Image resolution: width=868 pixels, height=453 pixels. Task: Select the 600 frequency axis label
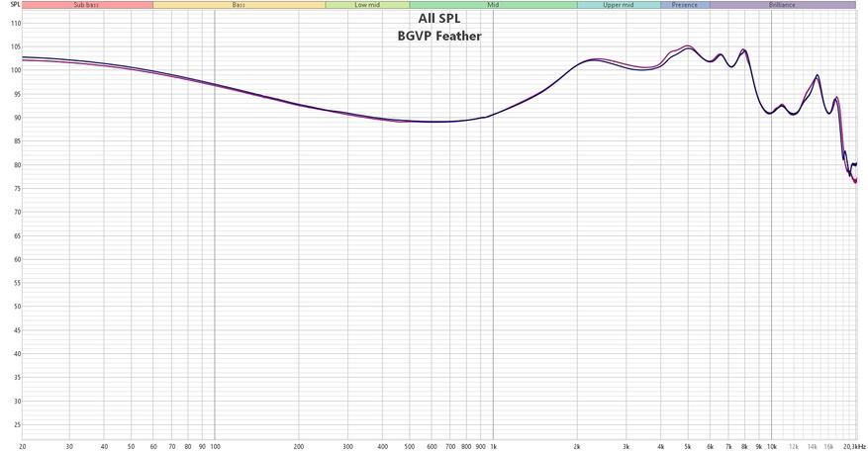point(432,446)
